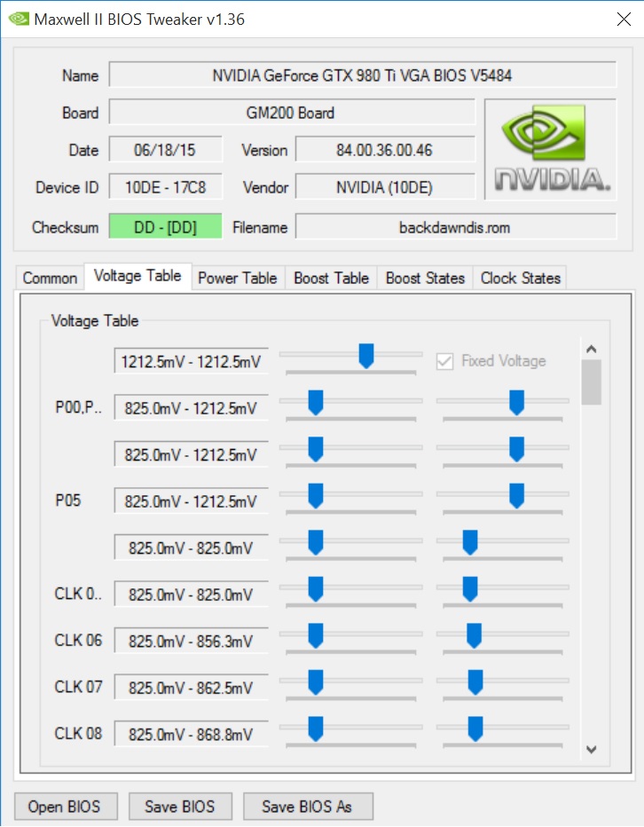The height and width of the screenshot is (827, 644).
Task: Click the Board field showing GM200 Board
Action: pyautogui.click(x=292, y=113)
